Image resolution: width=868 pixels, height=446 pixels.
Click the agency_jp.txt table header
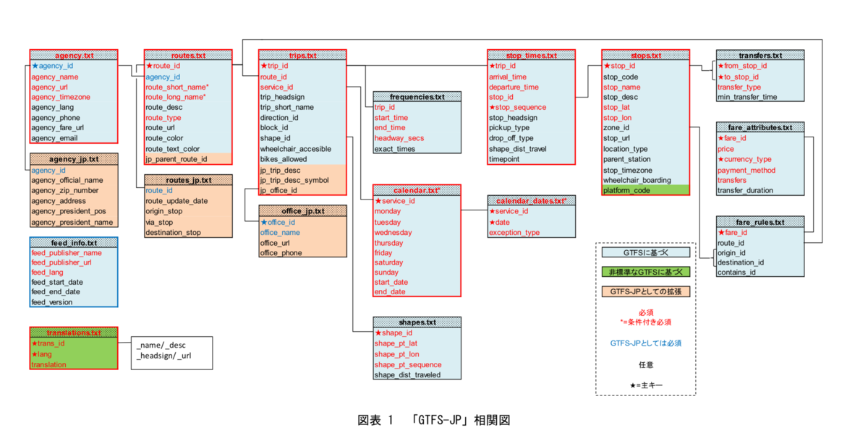pyautogui.click(x=74, y=159)
